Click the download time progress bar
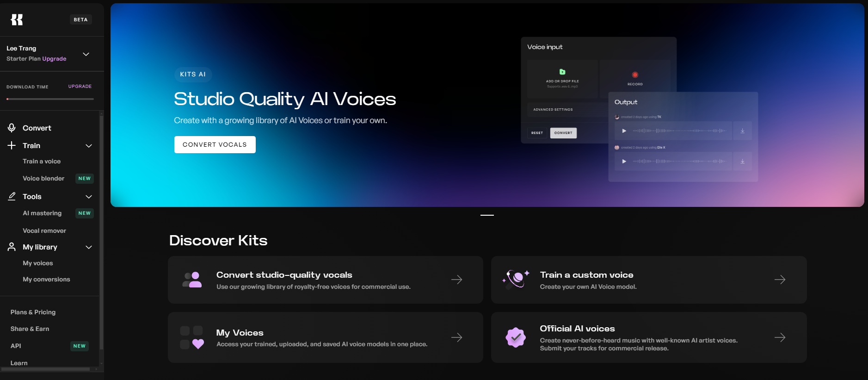Viewport: 868px width, 380px height. pos(50,99)
